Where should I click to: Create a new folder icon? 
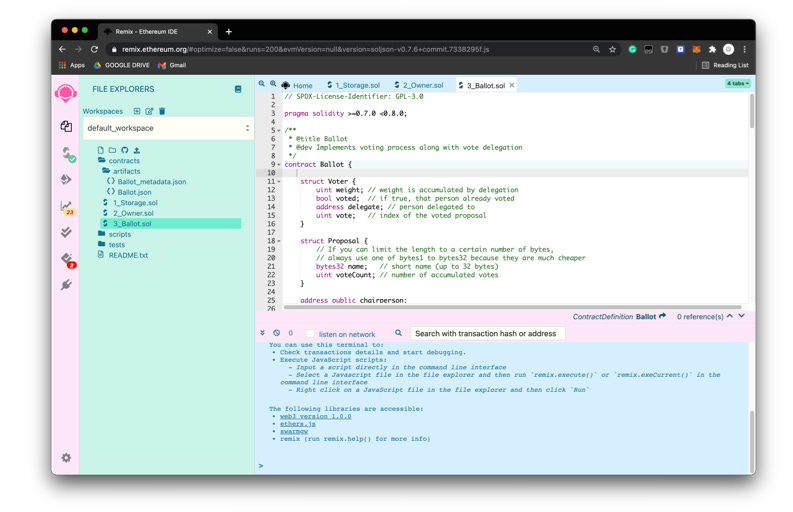[x=112, y=150]
